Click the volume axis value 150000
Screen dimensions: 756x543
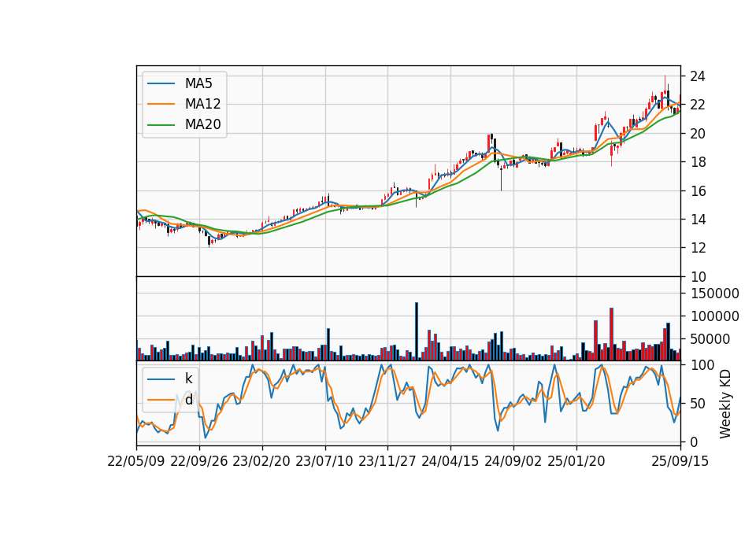point(714,294)
